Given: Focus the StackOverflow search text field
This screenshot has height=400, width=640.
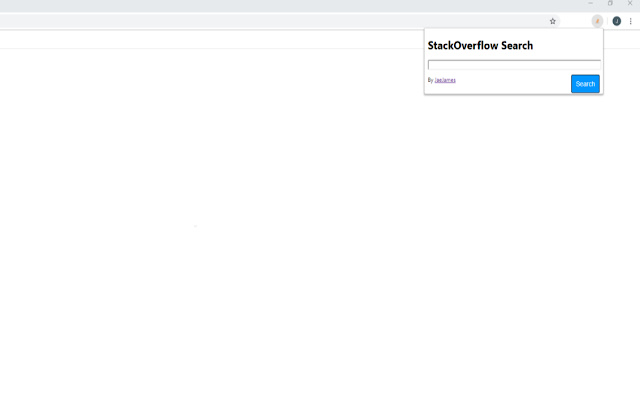Looking at the screenshot, I should [x=514, y=65].
